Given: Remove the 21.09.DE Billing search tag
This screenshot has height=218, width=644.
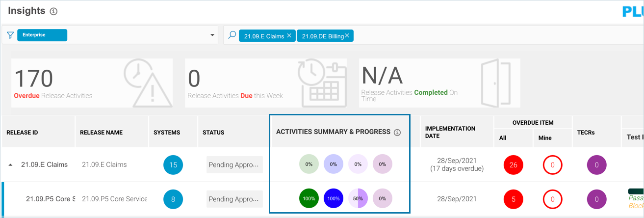Looking at the screenshot, I should click(347, 36).
